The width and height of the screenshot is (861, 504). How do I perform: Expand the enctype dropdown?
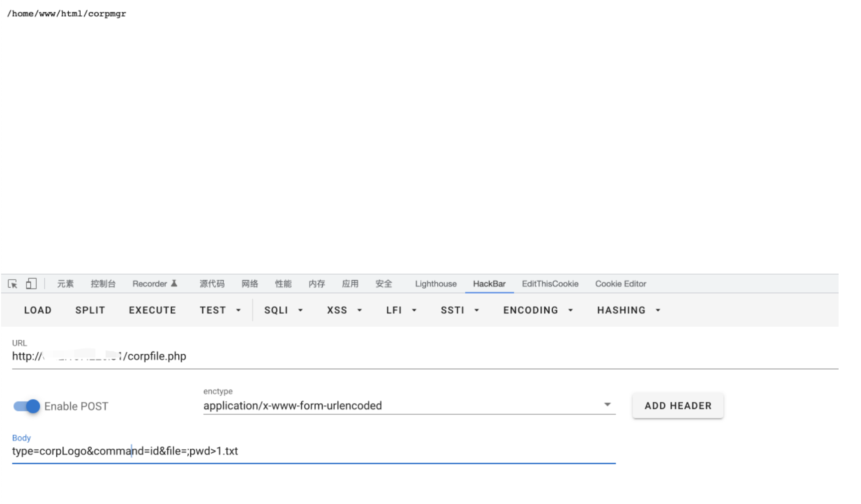pyautogui.click(x=607, y=405)
